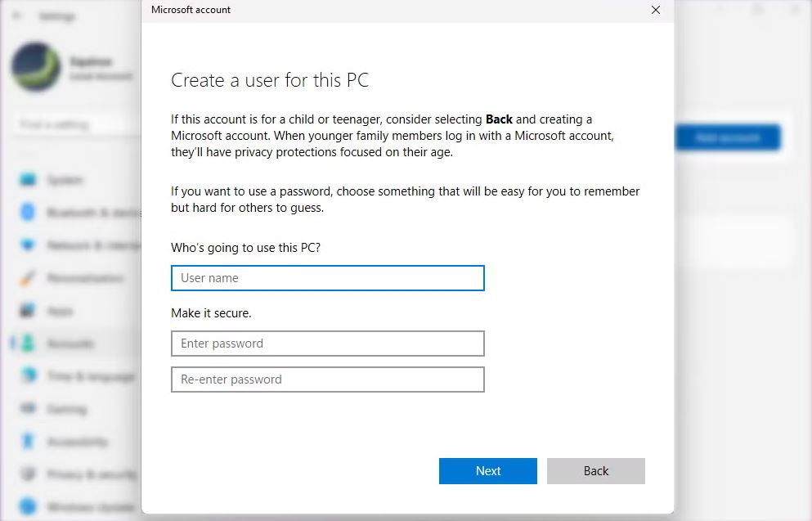
Task: Open Apps icon in Settings sidebar
Action: [28, 311]
